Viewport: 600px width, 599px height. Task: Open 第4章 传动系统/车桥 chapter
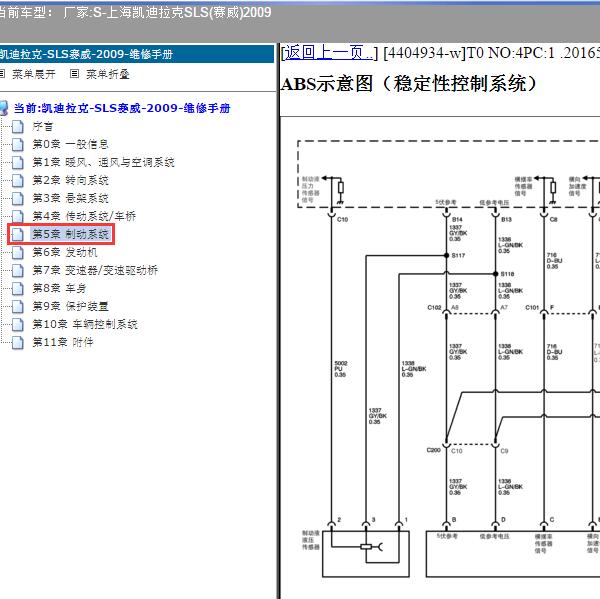tap(84, 216)
